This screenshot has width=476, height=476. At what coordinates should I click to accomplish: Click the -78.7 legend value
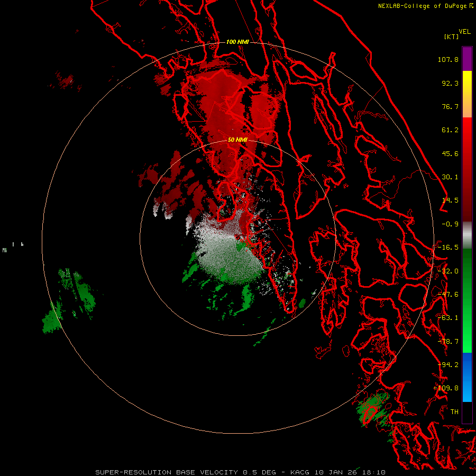pyautogui.click(x=448, y=342)
